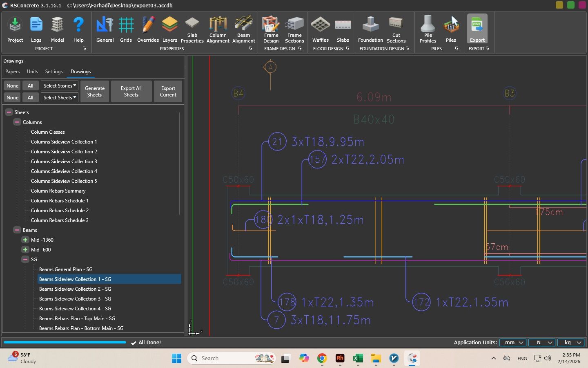Viewport: 588px width, 368px height.
Task: Open Rhino from the taskbar
Action: click(340, 358)
